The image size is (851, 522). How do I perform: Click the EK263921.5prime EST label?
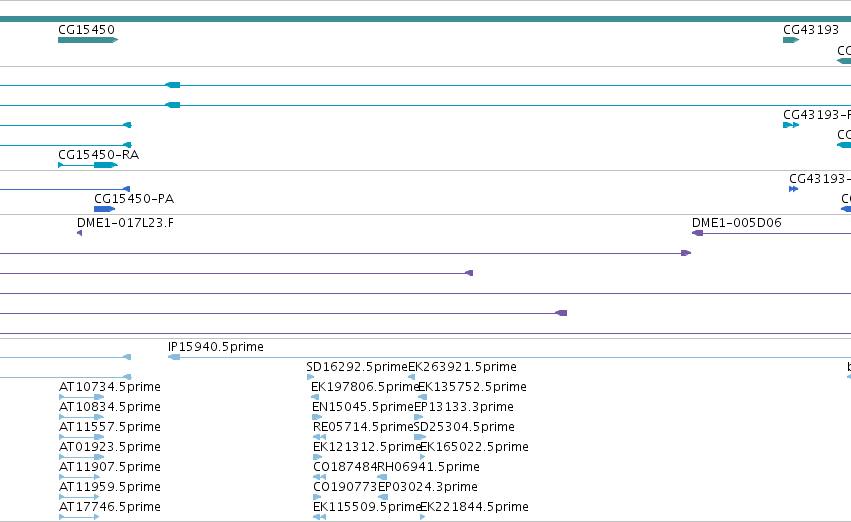(x=462, y=367)
